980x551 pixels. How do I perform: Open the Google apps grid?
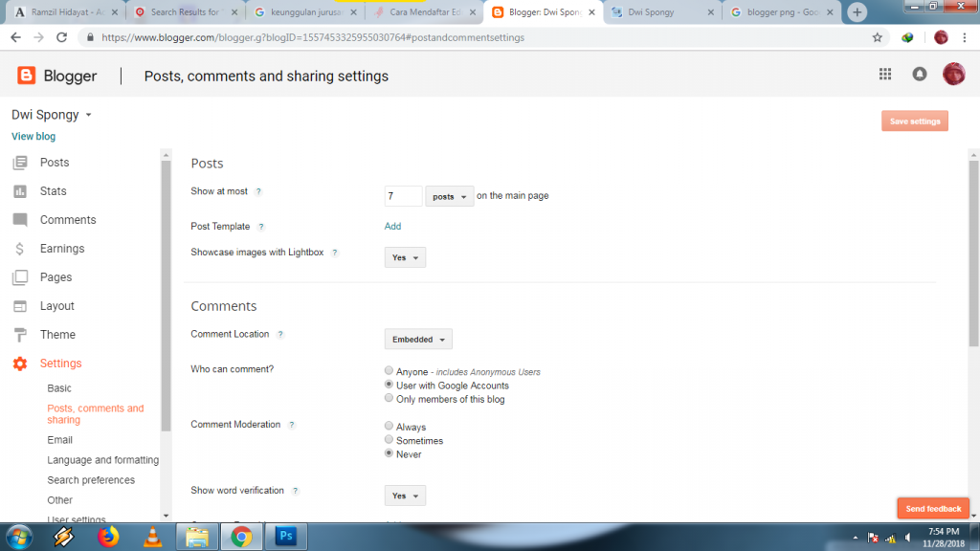885,75
